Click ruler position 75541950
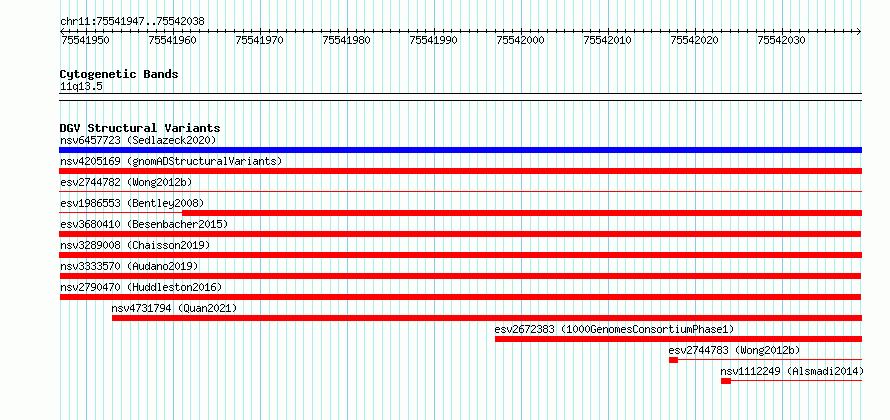Viewport: 890px width, 420px height. (85, 40)
